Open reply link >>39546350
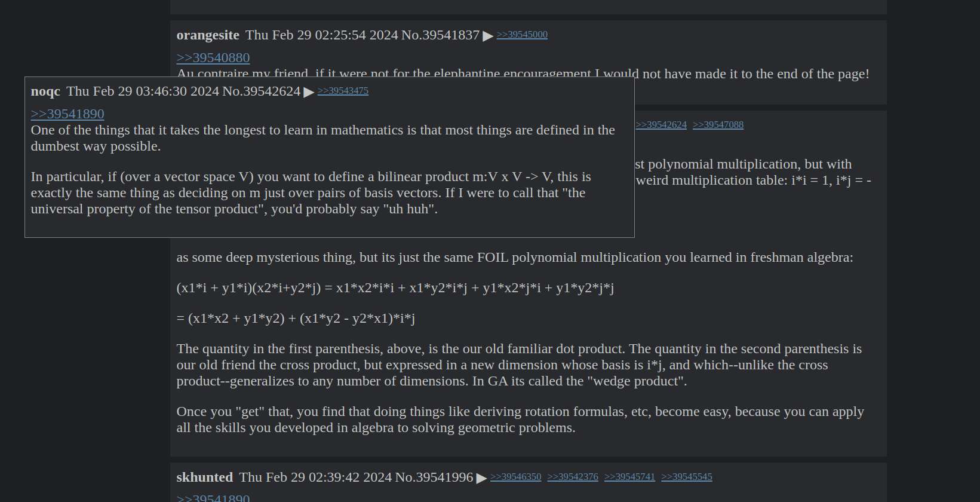This screenshot has width=980, height=502. [515, 477]
